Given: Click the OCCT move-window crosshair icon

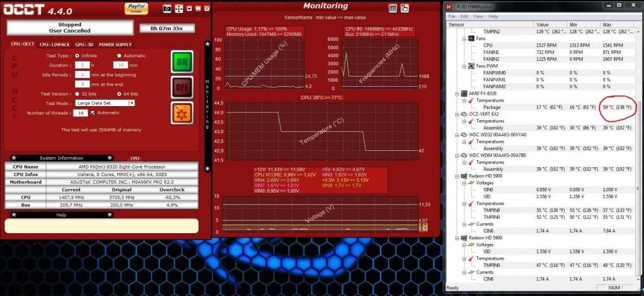Looking at the screenshot, I should point(179,9).
